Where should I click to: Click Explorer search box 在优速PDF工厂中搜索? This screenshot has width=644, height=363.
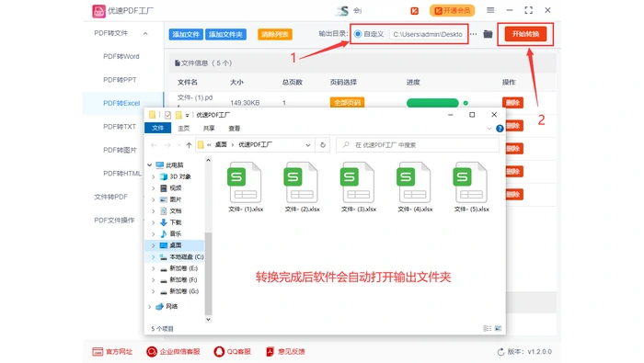point(418,145)
